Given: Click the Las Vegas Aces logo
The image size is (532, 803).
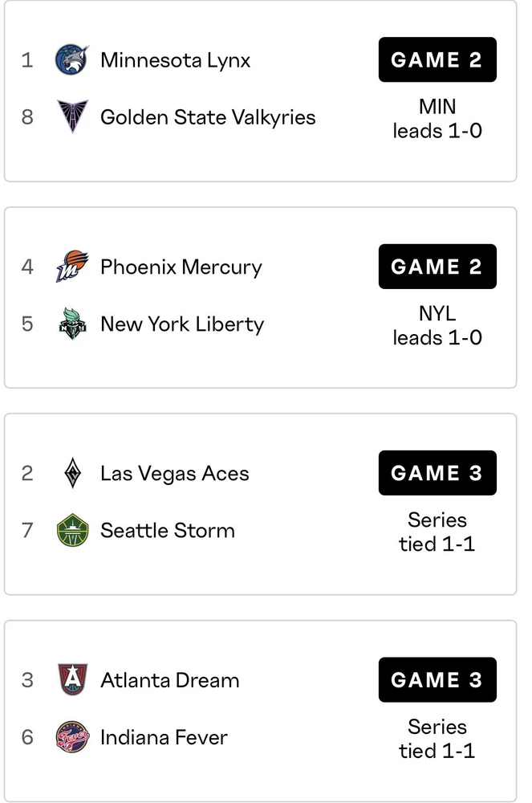Looking at the screenshot, I should [x=72, y=474].
